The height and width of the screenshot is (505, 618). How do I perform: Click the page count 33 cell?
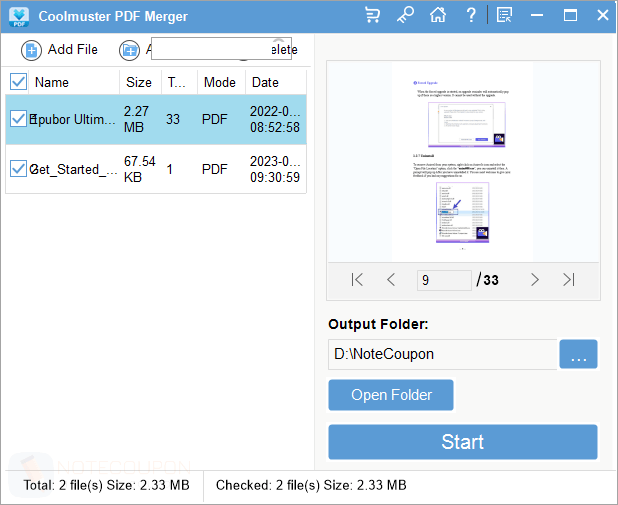pyautogui.click(x=173, y=119)
